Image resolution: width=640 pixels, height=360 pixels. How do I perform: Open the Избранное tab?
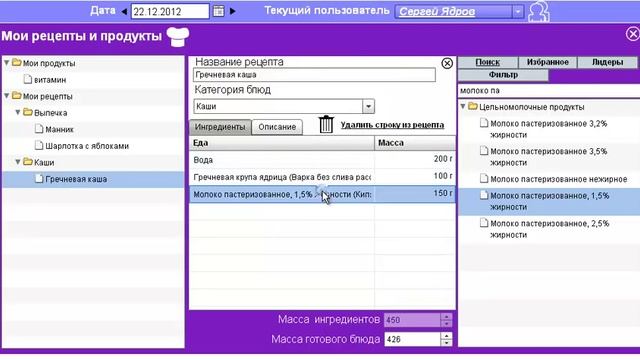pos(547,62)
